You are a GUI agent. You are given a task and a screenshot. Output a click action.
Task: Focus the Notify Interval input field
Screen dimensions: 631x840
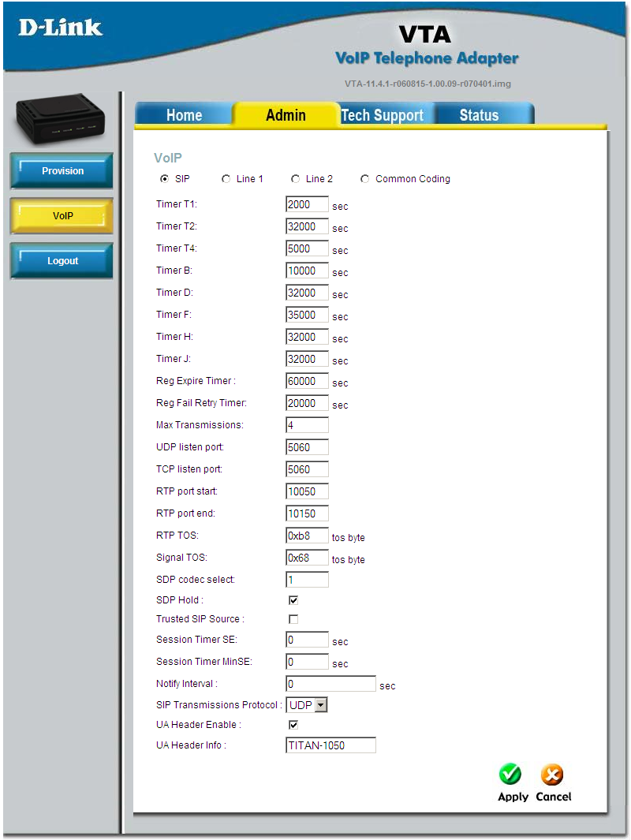[x=330, y=684]
